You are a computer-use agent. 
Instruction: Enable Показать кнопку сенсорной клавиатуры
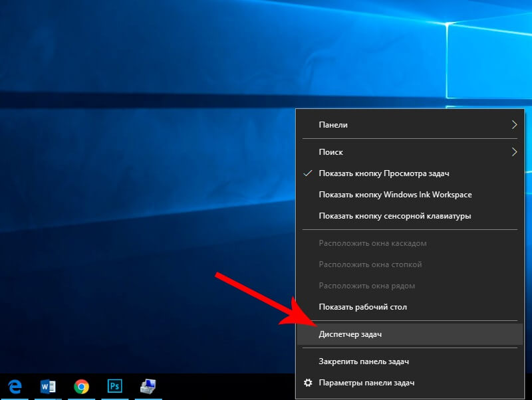(x=394, y=216)
